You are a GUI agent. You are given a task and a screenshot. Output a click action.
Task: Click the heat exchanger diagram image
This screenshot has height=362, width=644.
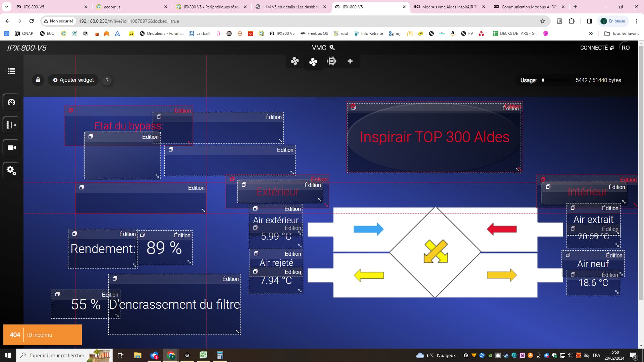click(435, 252)
